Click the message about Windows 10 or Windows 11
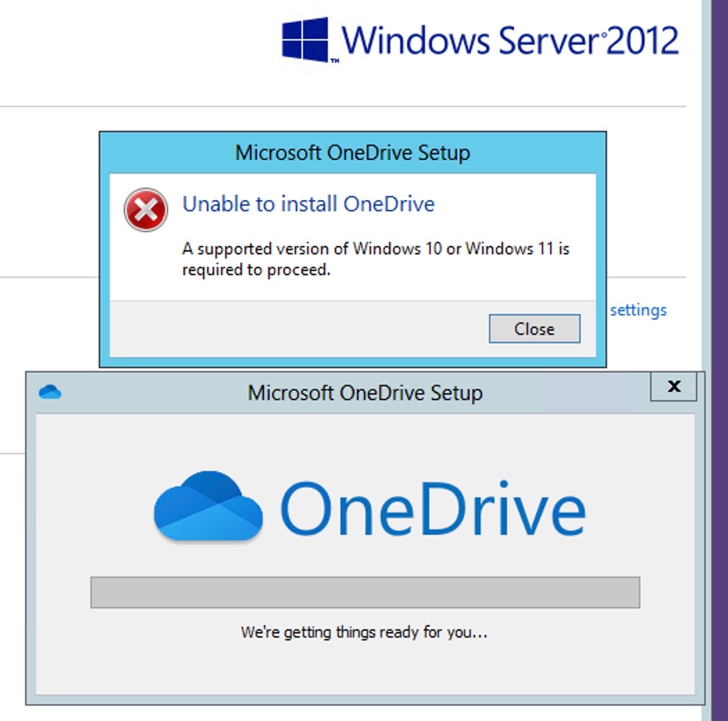The height and width of the screenshot is (721, 728). coord(376,259)
